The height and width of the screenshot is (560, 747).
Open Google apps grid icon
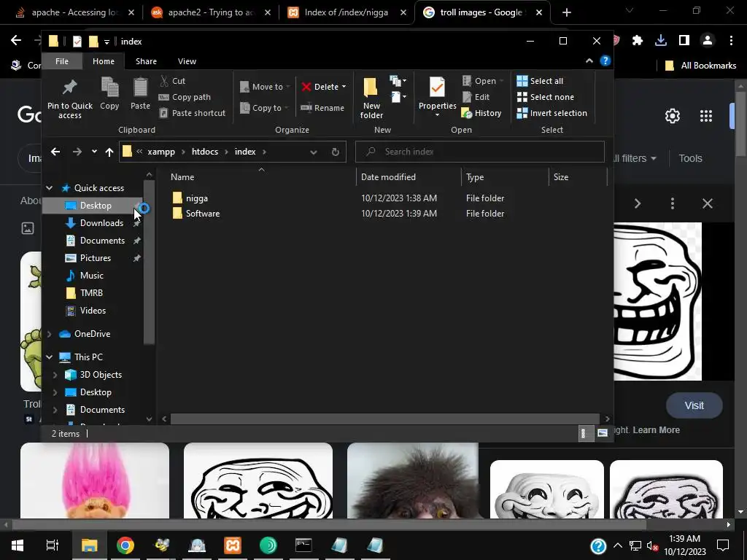click(705, 116)
